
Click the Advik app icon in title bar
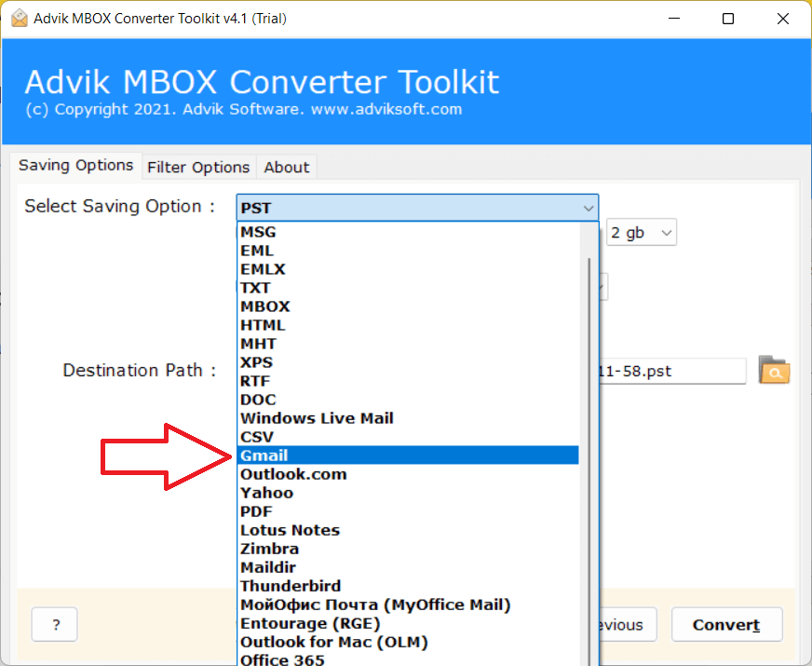(x=19, y=19)
